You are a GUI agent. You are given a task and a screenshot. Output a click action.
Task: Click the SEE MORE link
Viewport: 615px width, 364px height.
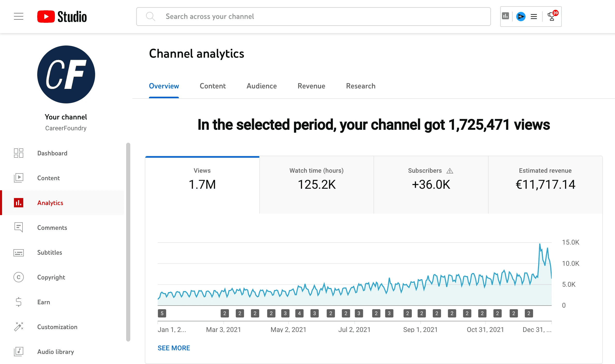coord(174,348)
